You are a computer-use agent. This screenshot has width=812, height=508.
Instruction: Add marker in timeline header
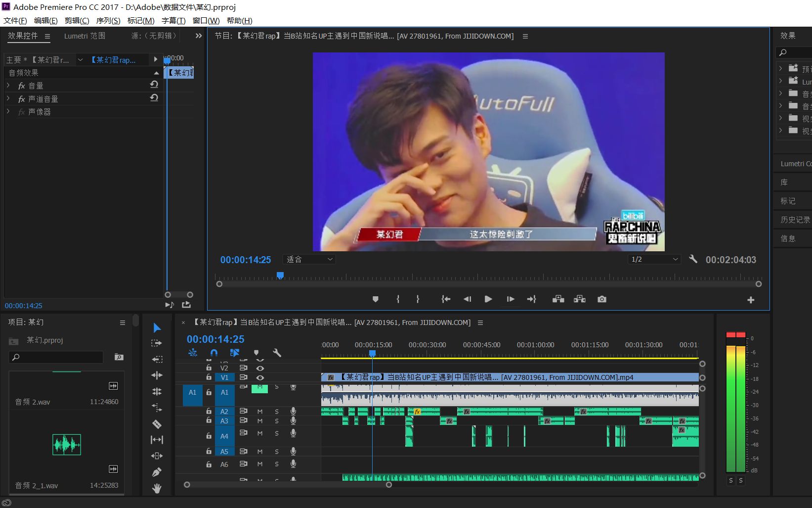256,353
